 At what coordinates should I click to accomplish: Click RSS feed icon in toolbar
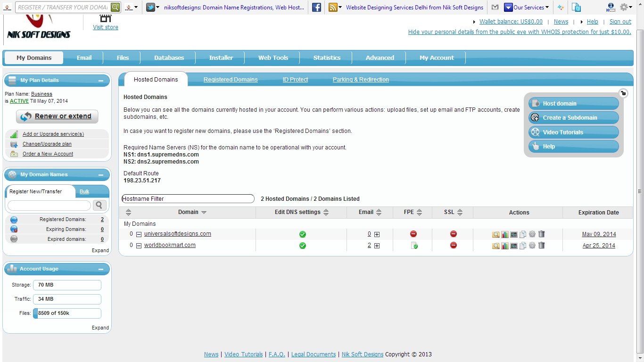click(333, 7)
